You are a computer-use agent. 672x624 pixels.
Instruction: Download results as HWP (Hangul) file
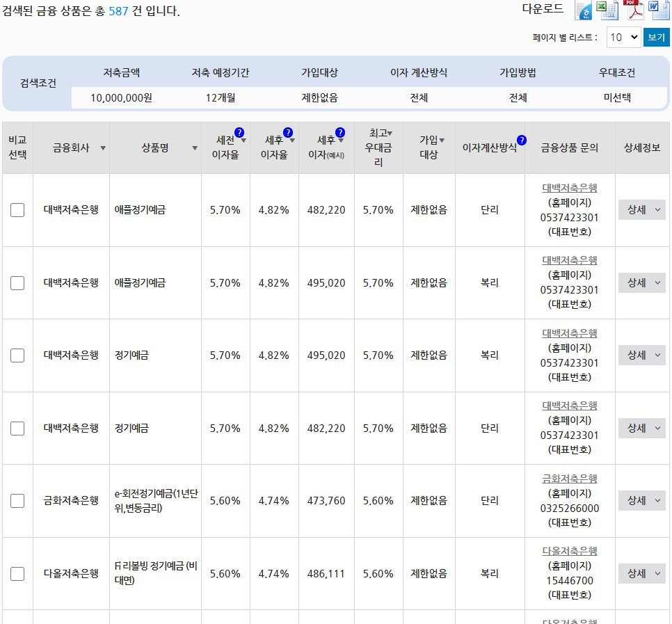tap(583, 10)
